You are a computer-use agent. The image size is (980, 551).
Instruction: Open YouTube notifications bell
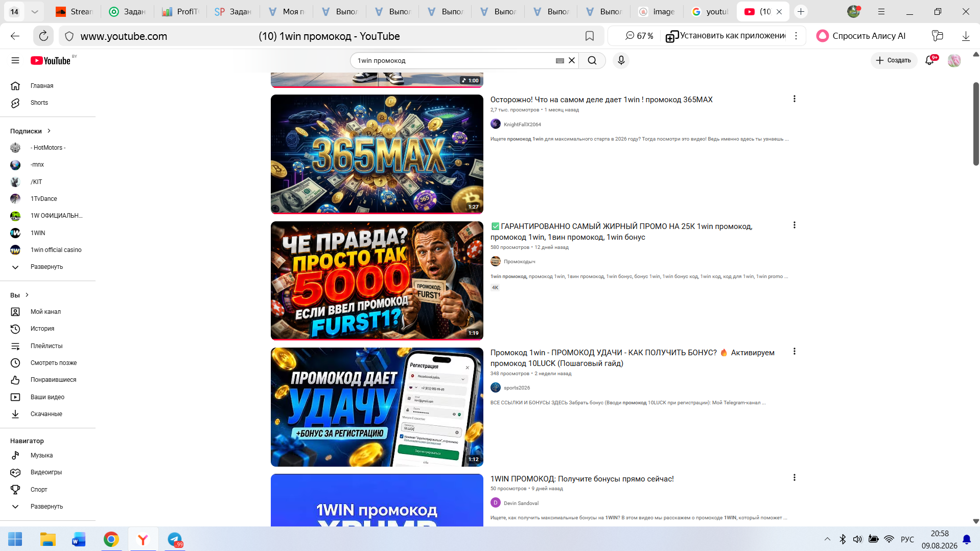(930, 60)
